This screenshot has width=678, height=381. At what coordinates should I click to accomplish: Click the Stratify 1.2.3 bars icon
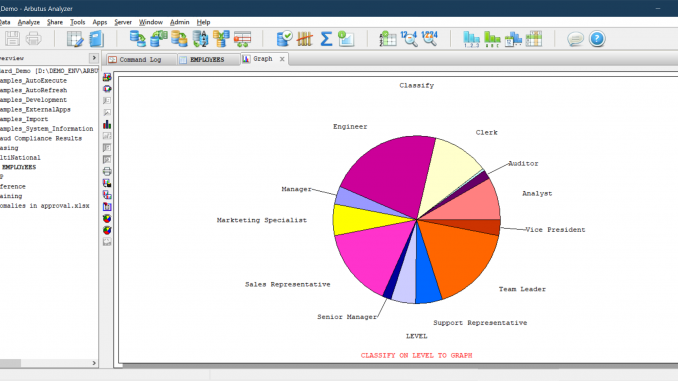pos(471,39)
